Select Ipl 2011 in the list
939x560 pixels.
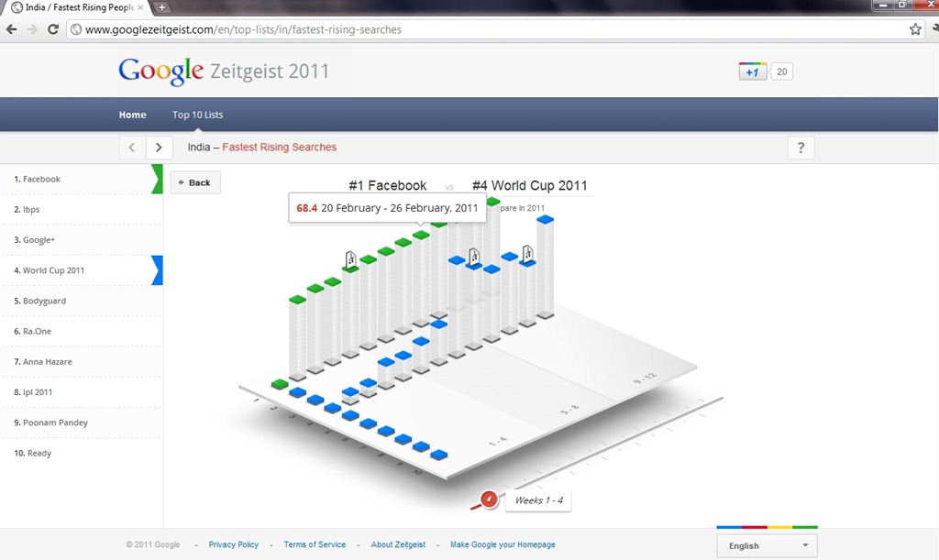tap(82, 392)
